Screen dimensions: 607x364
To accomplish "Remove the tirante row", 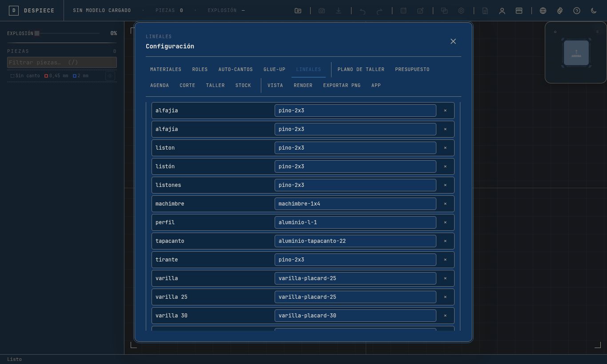I will tap(445, 260).
